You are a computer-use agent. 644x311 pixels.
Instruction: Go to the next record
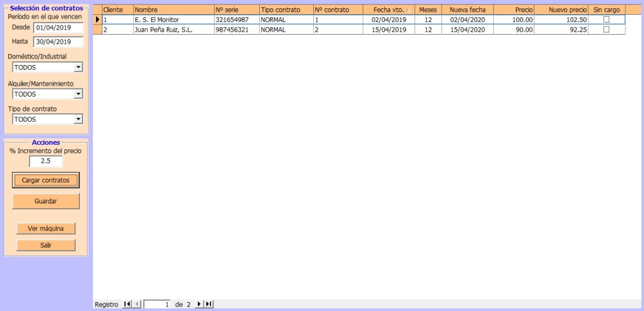(x=199, y=304)
